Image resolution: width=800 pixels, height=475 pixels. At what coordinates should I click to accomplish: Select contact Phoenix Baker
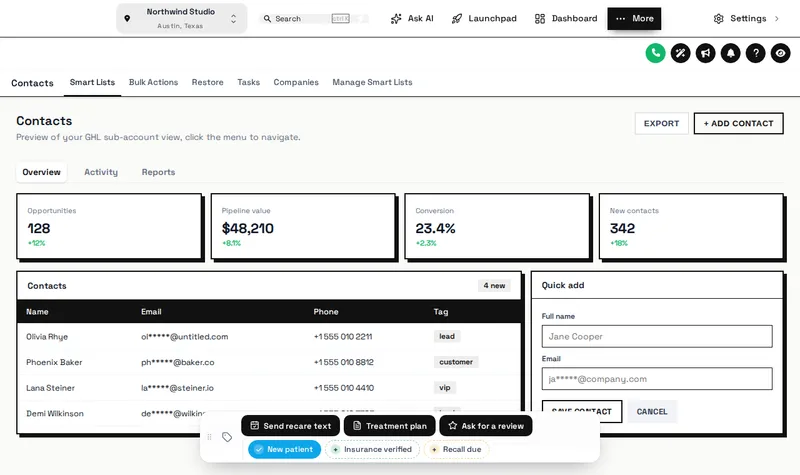coord(54,362)
